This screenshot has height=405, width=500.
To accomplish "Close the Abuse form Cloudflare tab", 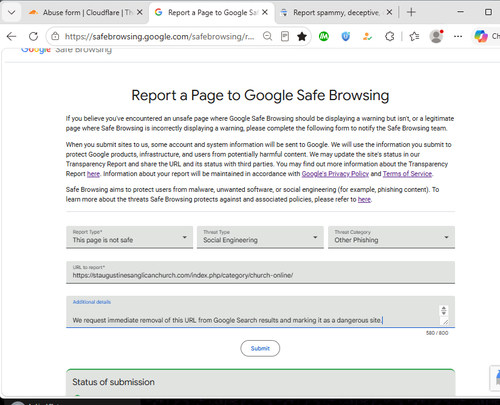I will pos(140,12).
